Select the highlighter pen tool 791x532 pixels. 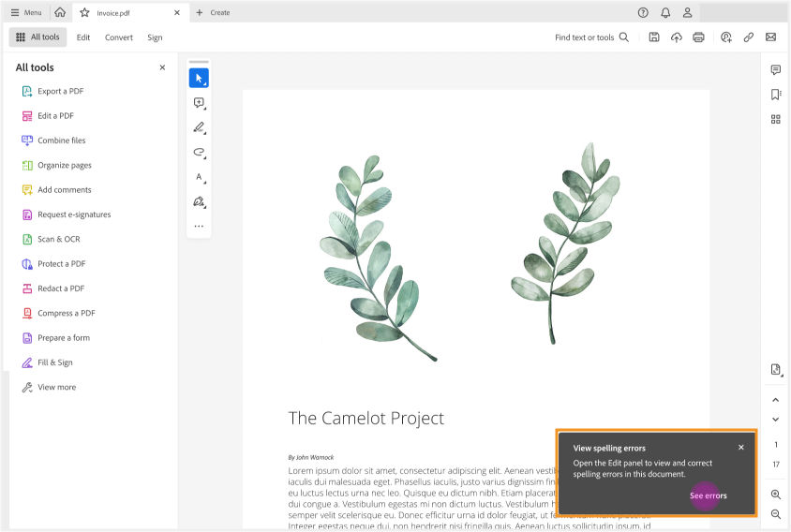click(x=198, y=127)
